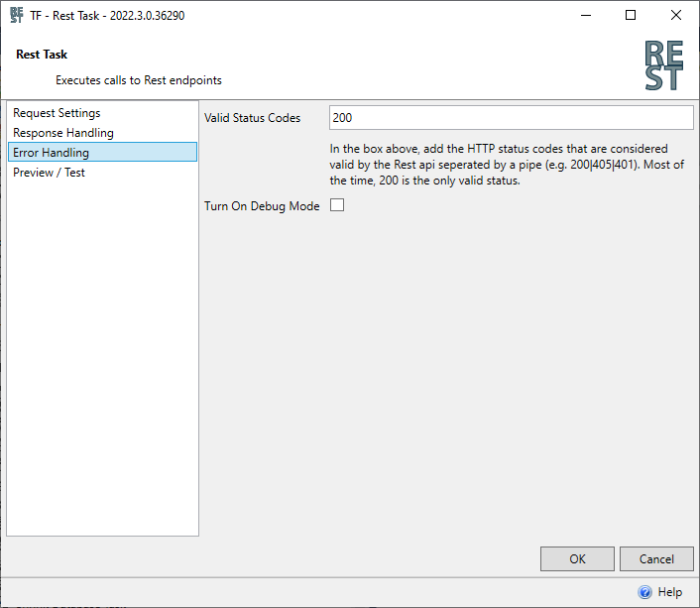Click the 'Valid Status Codes' label
This screenshot has height=608, width=700.
pyautogui.click(x=252, y=118)
